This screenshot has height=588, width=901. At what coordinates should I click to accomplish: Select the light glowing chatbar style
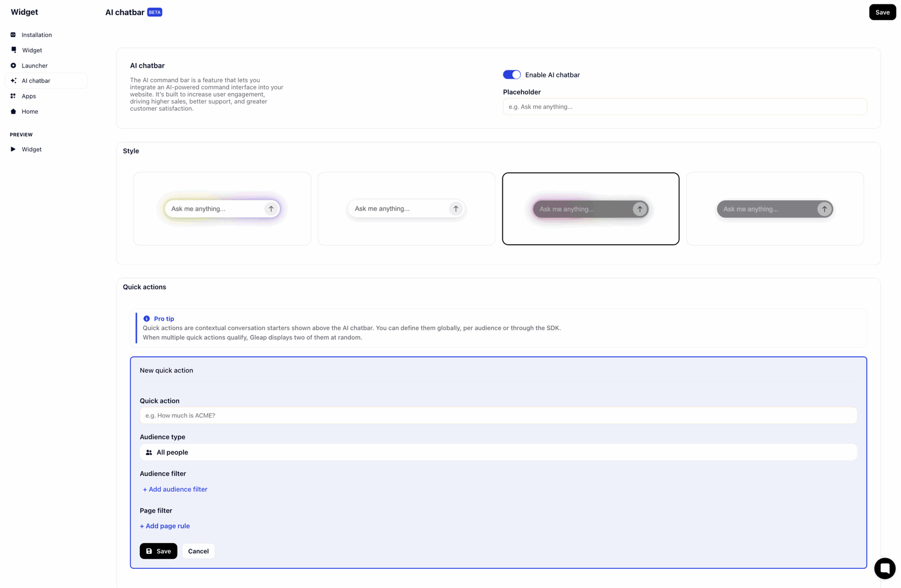coord(222,209)
